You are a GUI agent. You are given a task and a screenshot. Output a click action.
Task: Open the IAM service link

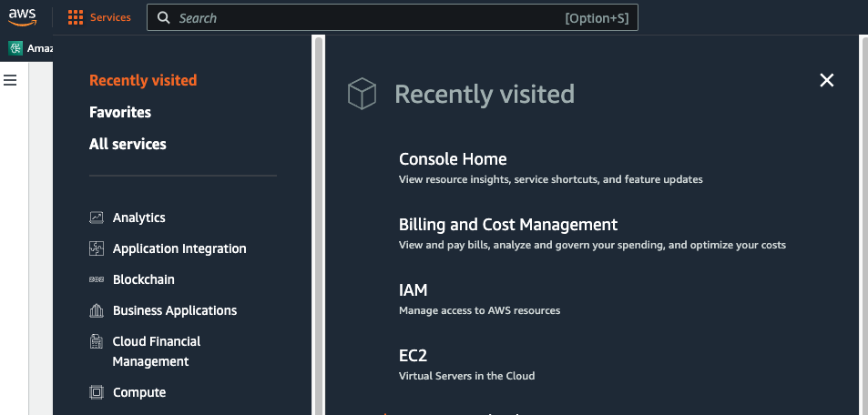click(x=413, y=290)
